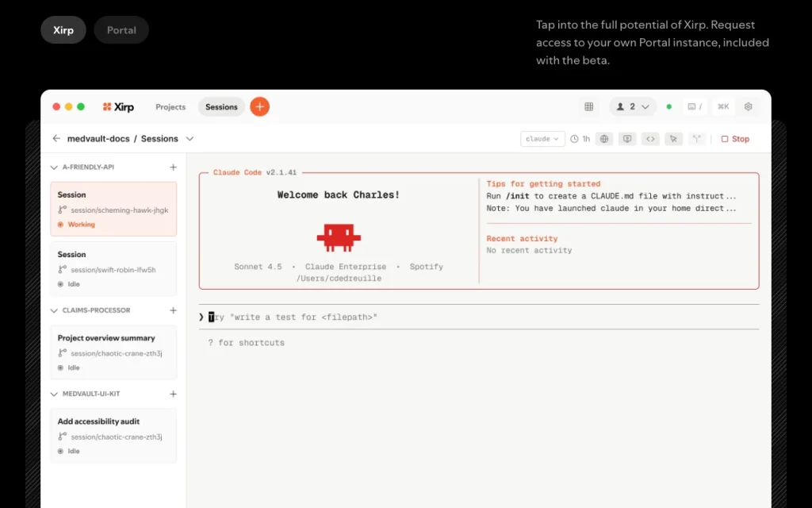
Task: Open the users count dropdown
Action: pos(632,107)
